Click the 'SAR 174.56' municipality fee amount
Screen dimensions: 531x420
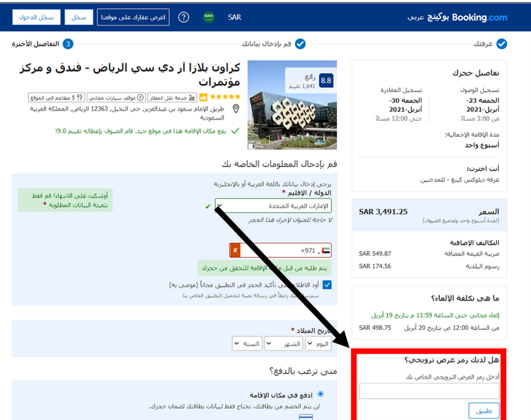coord(375,266)
